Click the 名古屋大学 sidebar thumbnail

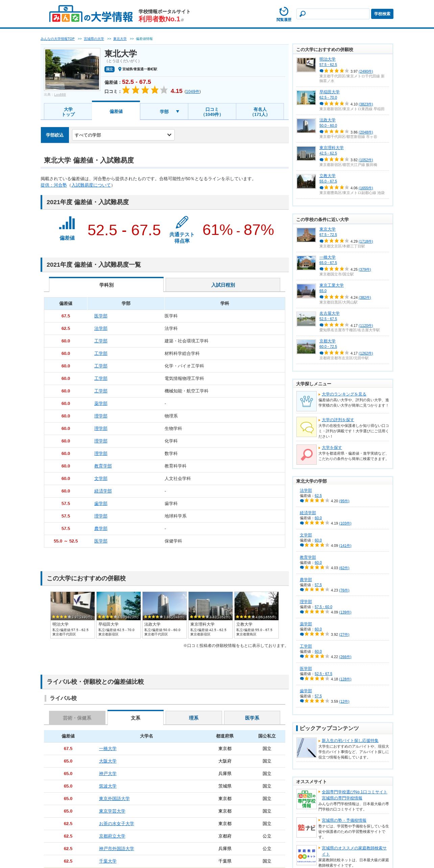click(306, 319)
